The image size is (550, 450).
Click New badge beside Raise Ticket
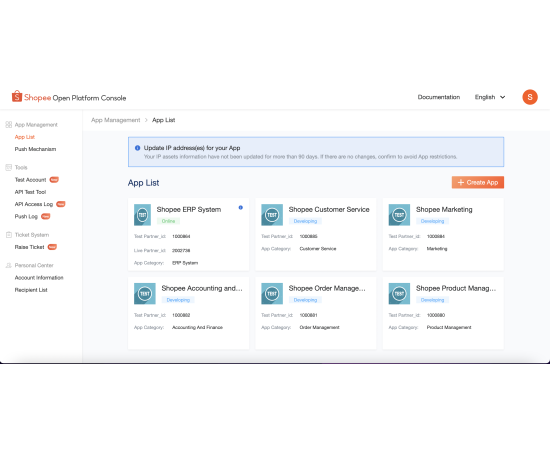click(x=52, y=247)
